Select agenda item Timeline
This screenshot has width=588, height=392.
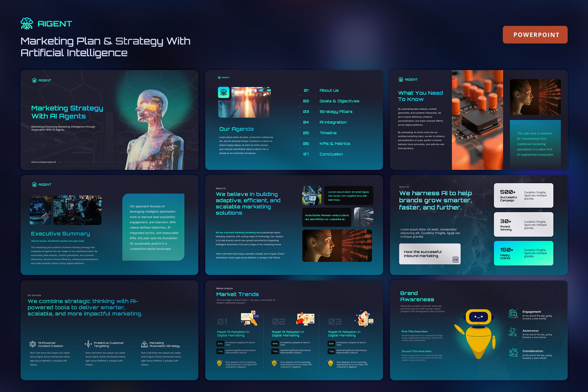tap(328, 133)
